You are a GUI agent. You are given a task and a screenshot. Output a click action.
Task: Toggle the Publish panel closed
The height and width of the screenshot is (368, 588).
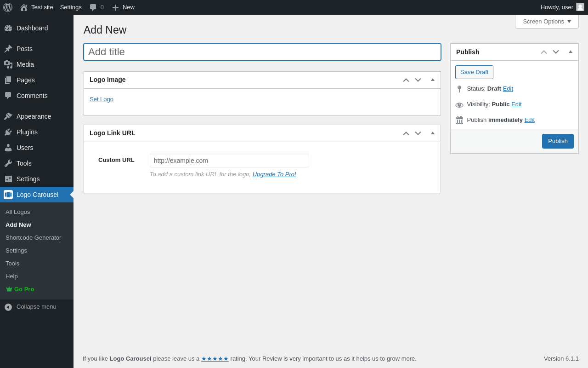coord(571,52)
